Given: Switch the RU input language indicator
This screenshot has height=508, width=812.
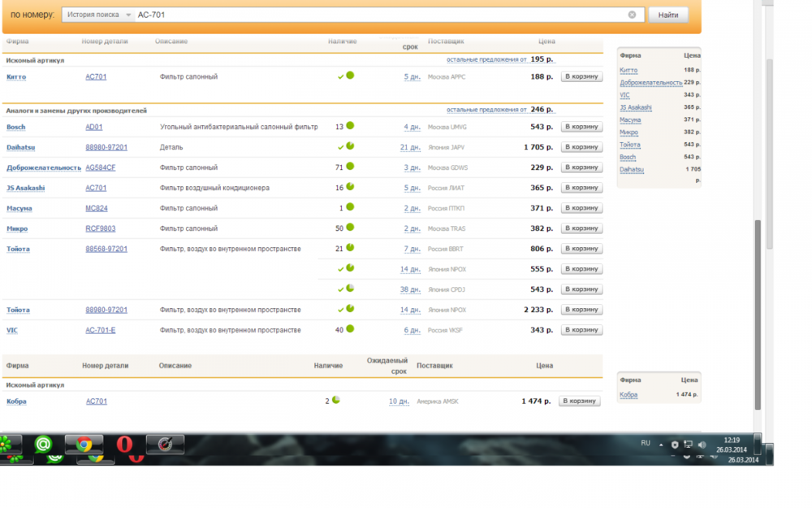Looking at the screenshot, I should click(646, 443).
